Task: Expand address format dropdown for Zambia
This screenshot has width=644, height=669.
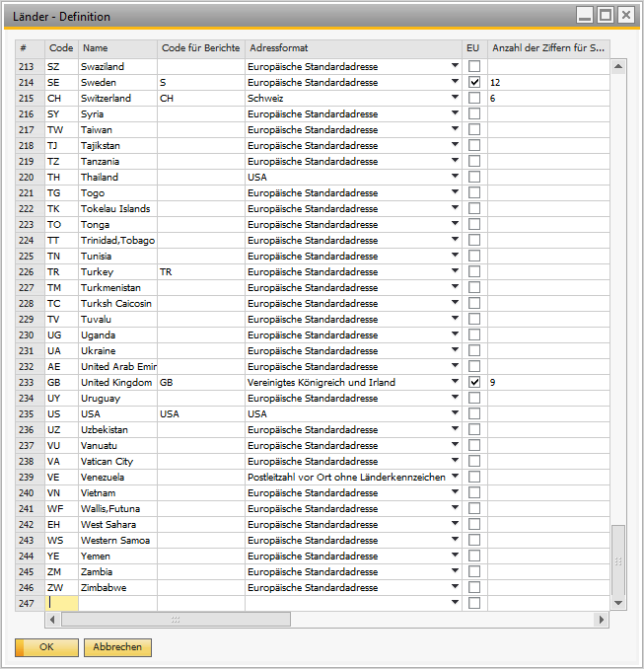Action: 455,571
